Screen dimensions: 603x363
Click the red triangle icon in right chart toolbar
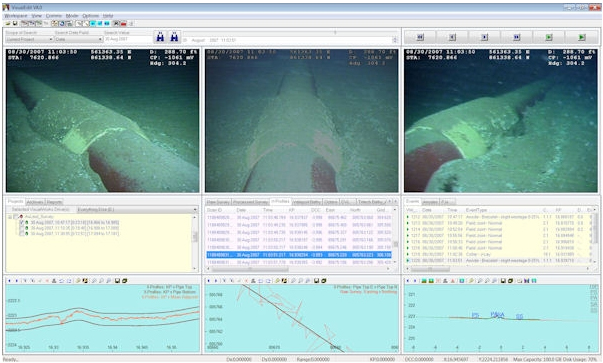click(453, 281)
